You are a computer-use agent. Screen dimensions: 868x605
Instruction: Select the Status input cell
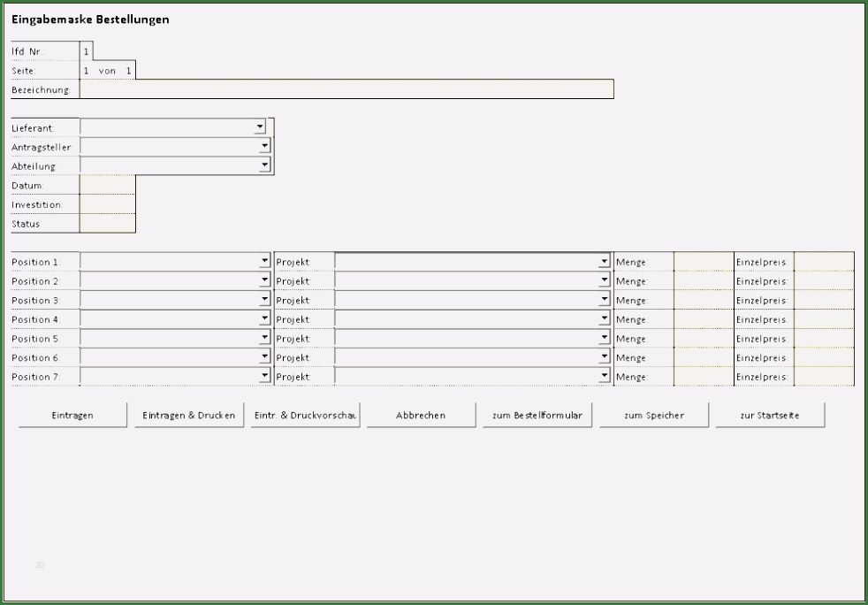pyautogui.click(x=107, y=224)
